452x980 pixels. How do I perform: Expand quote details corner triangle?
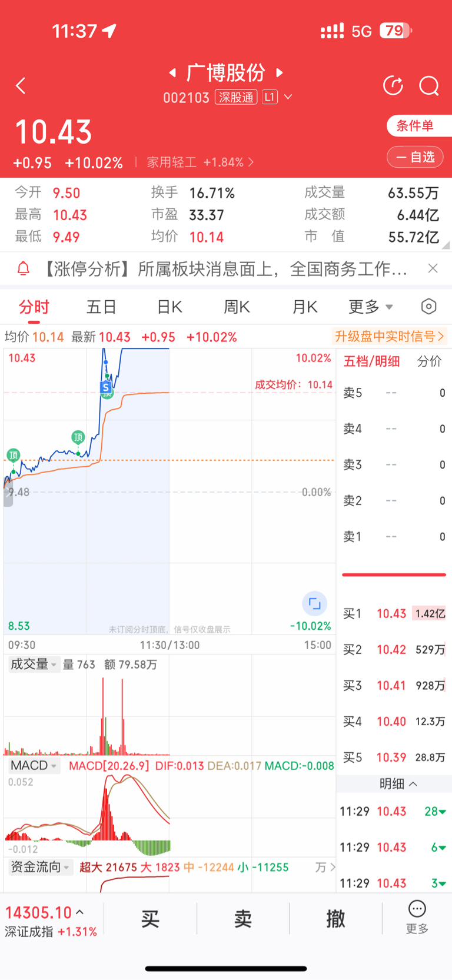[446, 245]
